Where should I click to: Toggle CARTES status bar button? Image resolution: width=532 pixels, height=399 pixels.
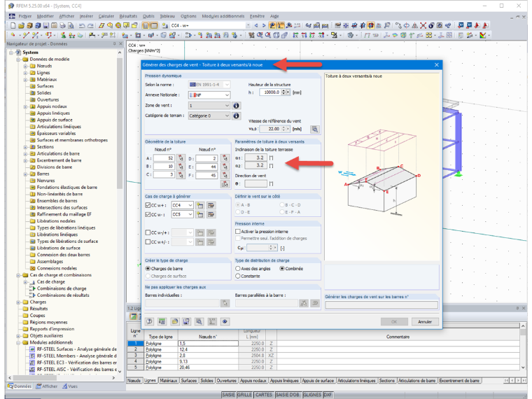(x=264, y=395)
